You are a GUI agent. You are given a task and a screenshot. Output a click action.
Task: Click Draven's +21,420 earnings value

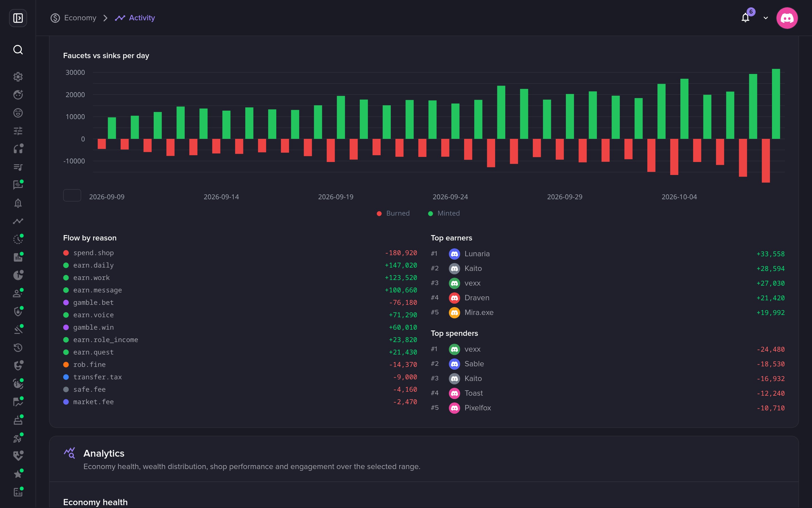770,298
